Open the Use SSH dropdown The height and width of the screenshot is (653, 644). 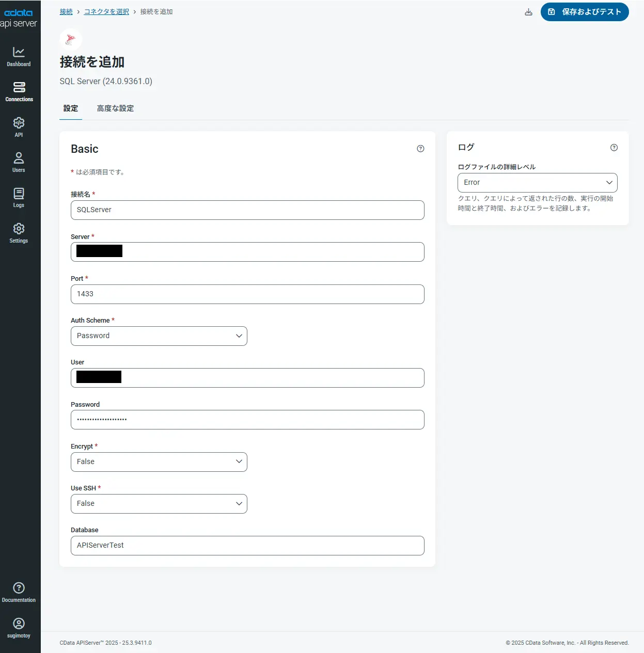[159, 503]
